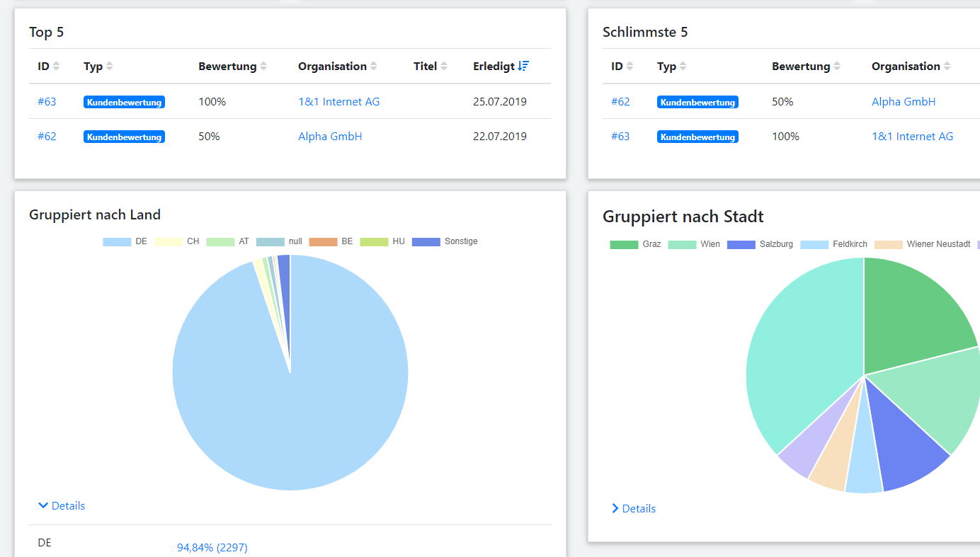Click the 50% rating in Schlimmste 5
This screenshot has width=980, height=557.
783,102
